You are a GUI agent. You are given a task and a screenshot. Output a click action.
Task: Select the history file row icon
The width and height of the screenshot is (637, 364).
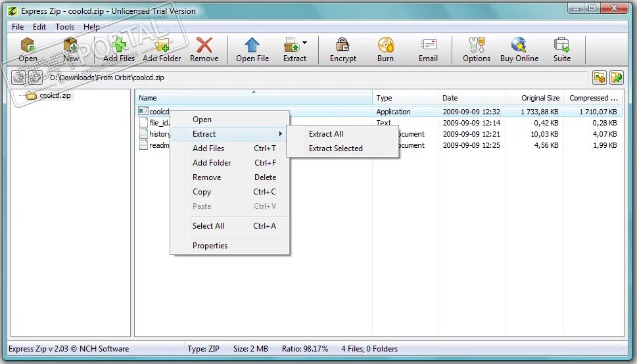tap(143, 133)
